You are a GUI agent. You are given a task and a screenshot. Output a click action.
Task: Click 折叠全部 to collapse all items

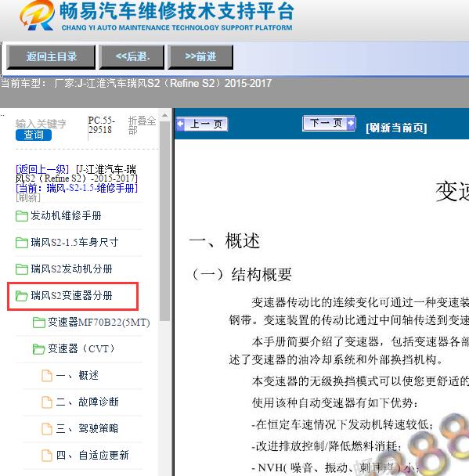coord(142,125)
